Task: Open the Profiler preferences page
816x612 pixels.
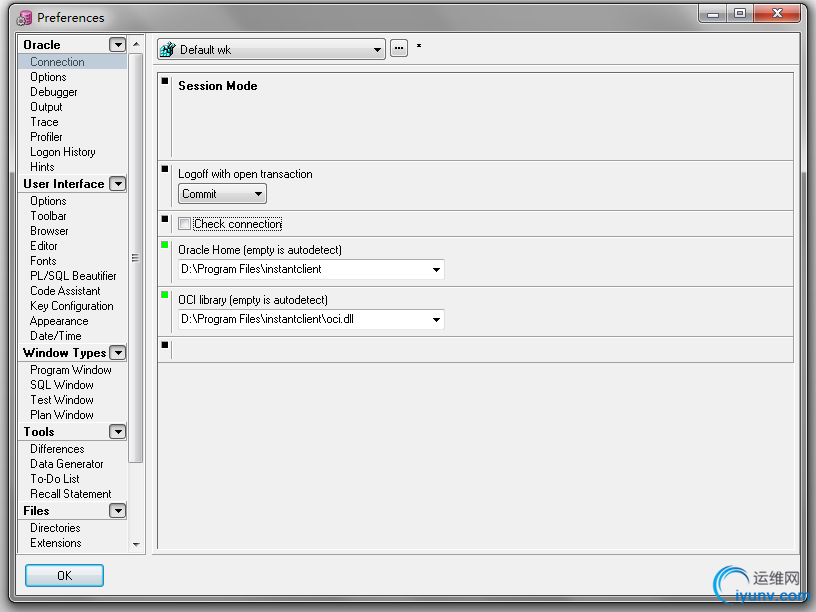Action: point(46,137)
